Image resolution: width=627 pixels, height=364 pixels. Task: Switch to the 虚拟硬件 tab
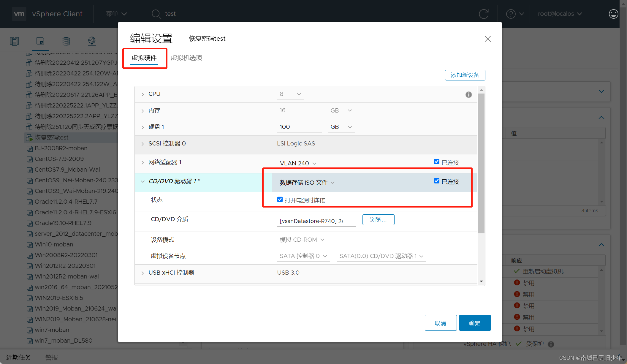144,58
